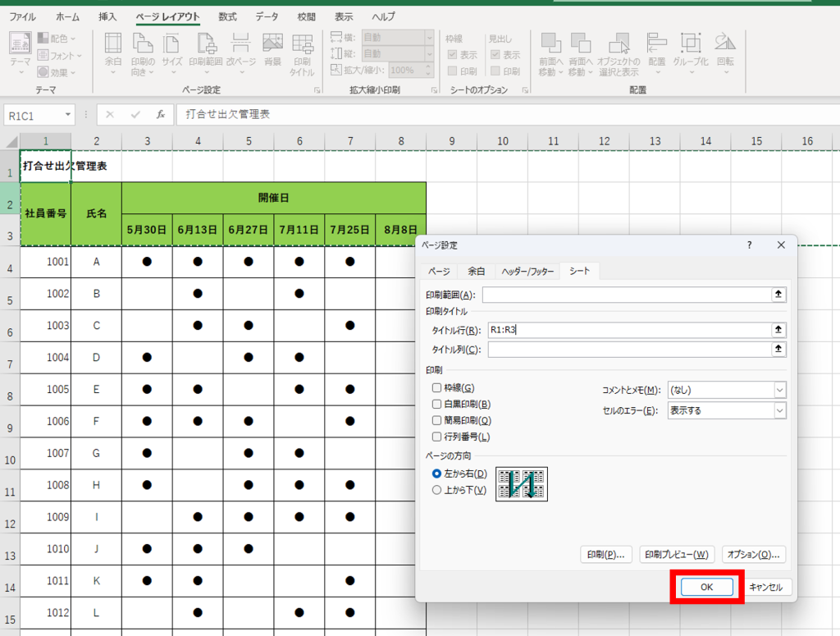Click the 拡大/縮小 percentage stepper
This screenshot has width=840, height=636.
[428, 71]
